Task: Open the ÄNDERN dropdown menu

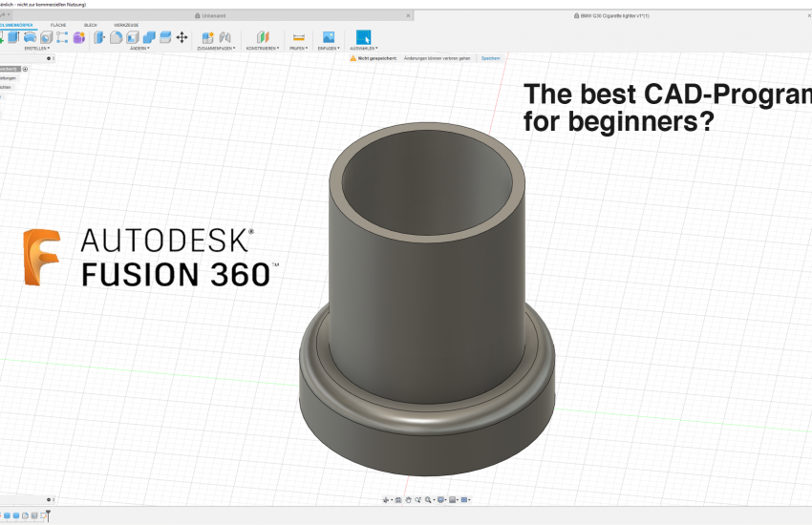Action: point(140,48)
